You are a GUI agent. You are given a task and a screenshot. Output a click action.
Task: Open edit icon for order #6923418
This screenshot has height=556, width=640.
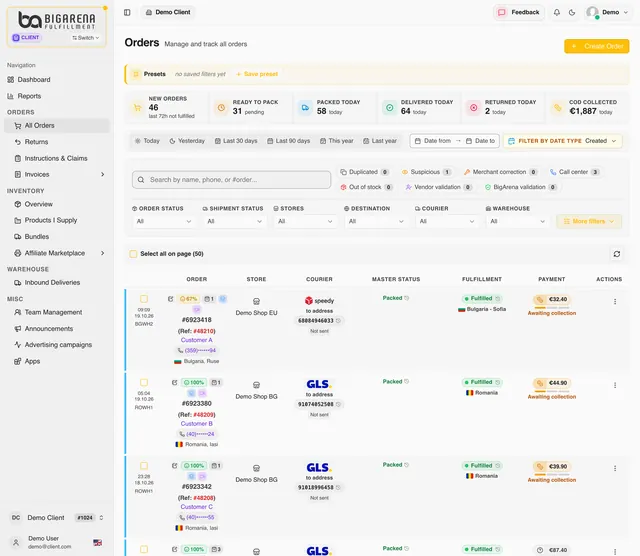171,299
